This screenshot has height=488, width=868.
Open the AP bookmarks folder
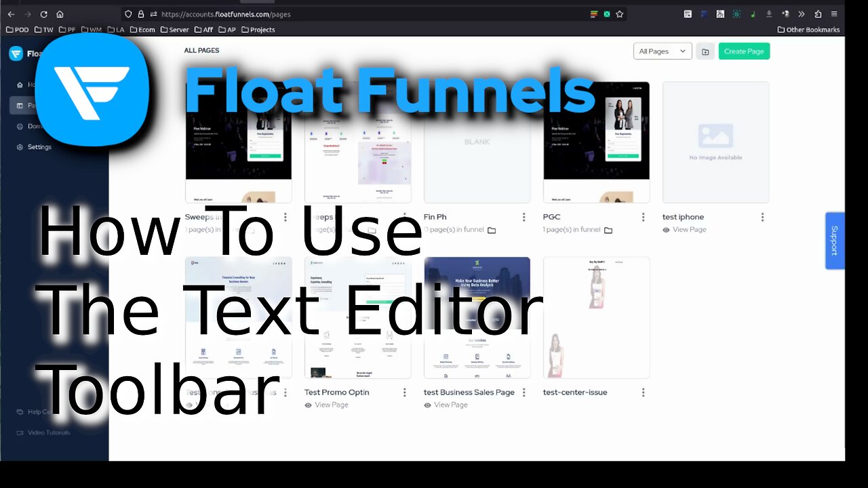coord(227,30)
